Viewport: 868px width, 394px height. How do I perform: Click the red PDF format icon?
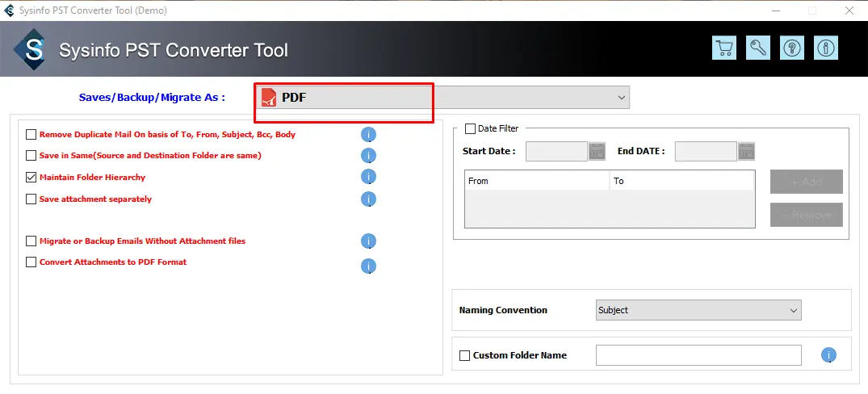tap(269, 98)
